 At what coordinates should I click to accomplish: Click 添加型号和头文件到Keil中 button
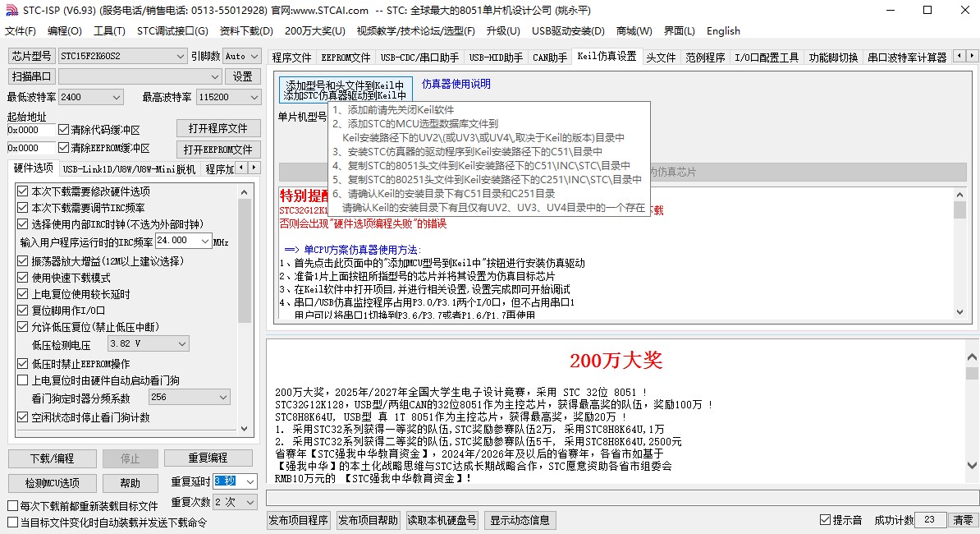coord(345,90)
